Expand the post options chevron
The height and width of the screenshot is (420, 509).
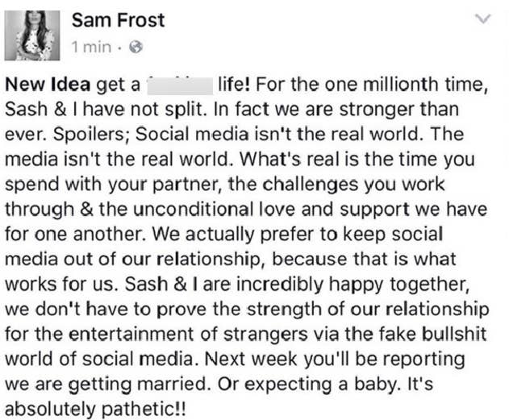coord(483,19)
